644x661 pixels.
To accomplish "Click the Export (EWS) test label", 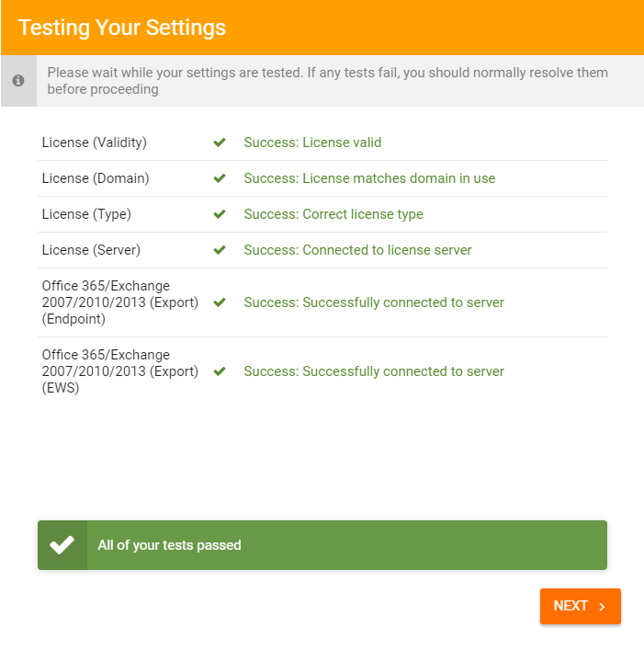I will tap(120, 371).
